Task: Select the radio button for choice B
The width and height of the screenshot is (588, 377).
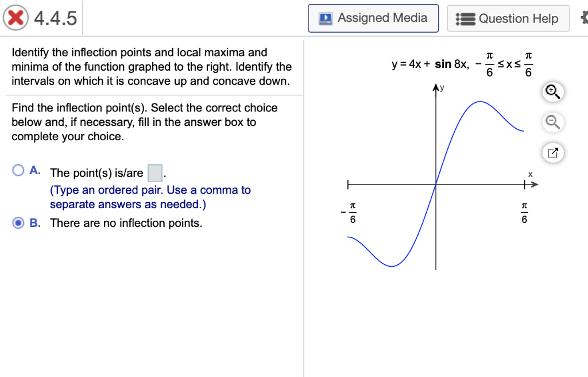Action: [x=18, y=222]
